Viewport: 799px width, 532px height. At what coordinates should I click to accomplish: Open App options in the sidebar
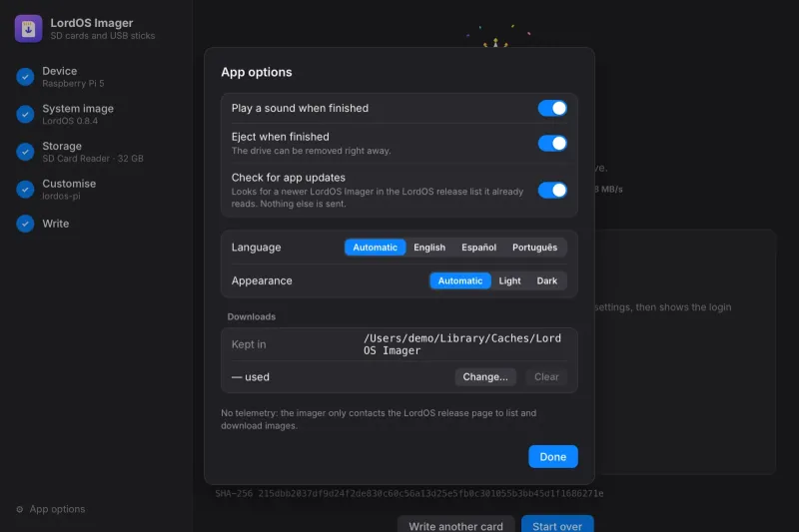51,509
